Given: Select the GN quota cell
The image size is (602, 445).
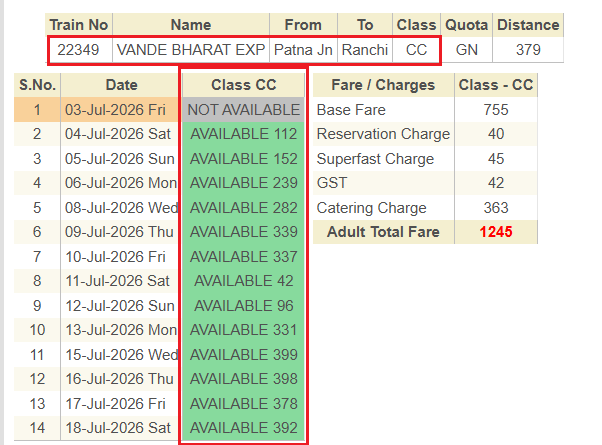Looking at the screenshot, I should (466, 50).
